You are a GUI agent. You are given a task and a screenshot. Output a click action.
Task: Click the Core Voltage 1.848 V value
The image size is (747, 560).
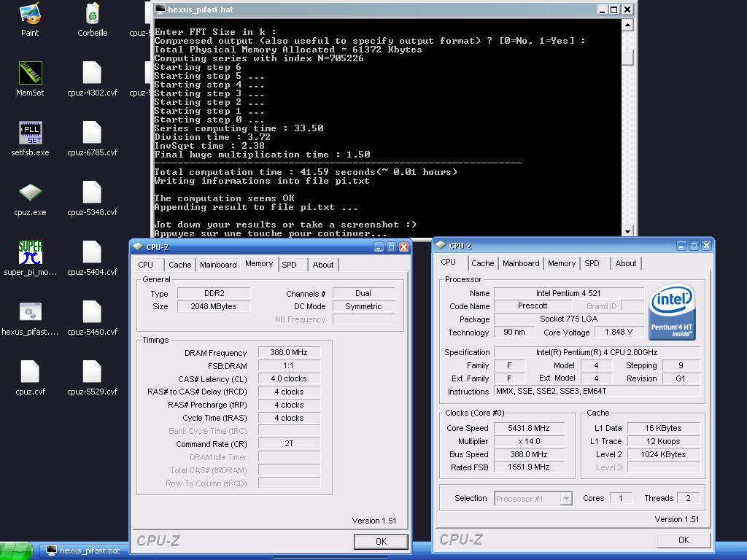(x=619, y=332)
